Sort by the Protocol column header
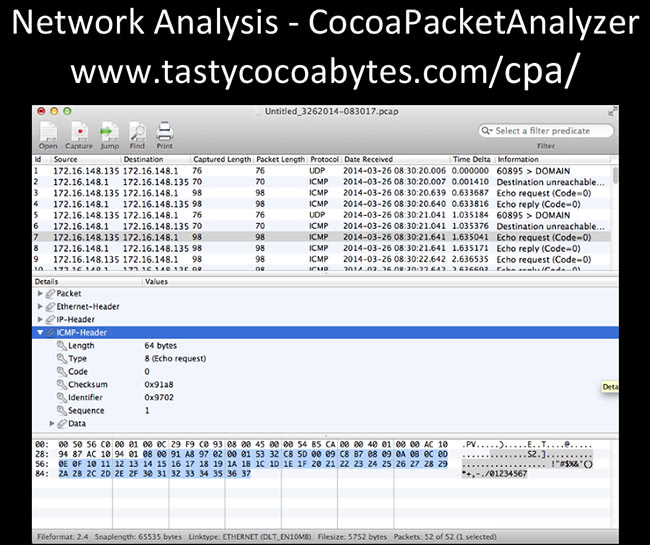 tap(324, 159)
